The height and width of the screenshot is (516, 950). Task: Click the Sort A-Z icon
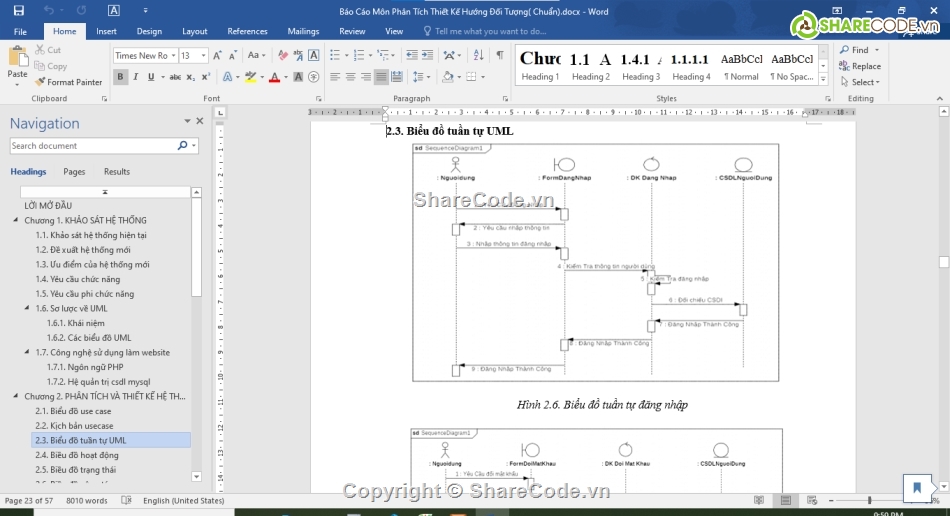point(478,56)
